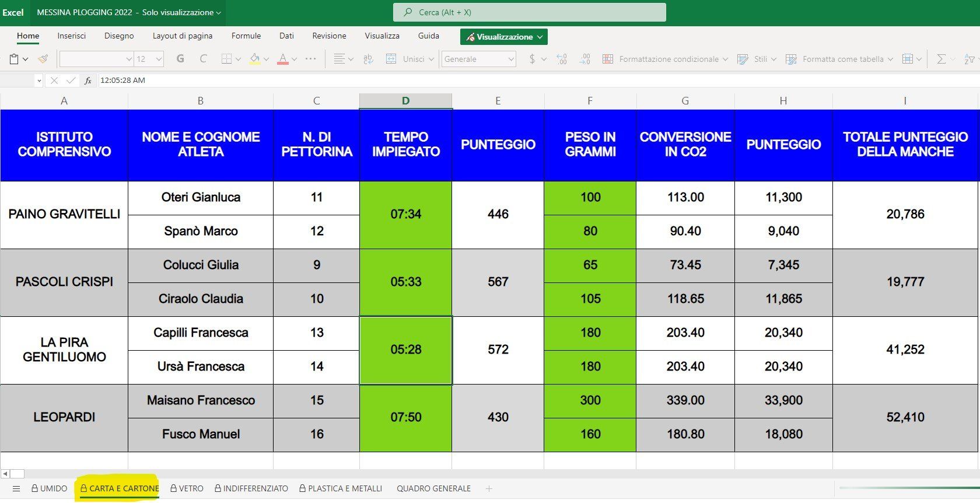Screen dimensions: 980x503
Task: Click the search magnifier icon
Action: 407,12
